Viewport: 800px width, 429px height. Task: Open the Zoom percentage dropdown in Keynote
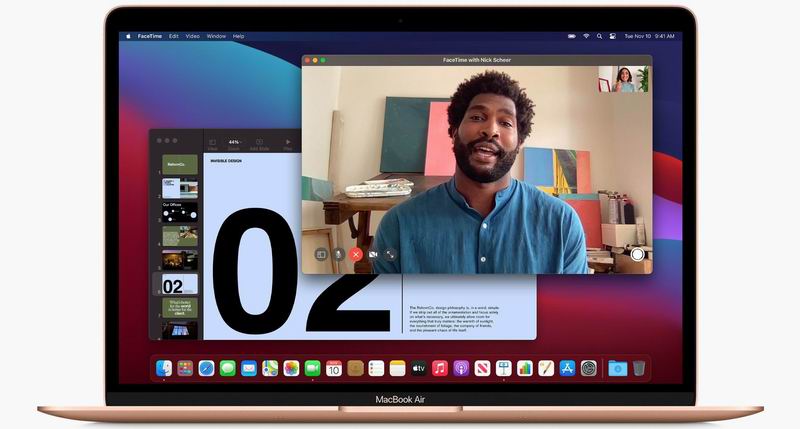(236, 143)
